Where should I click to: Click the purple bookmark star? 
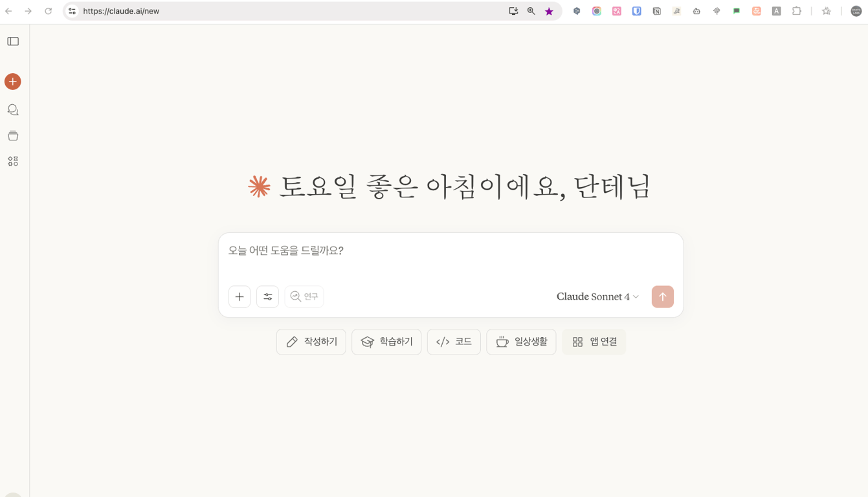tap(549, 11)
